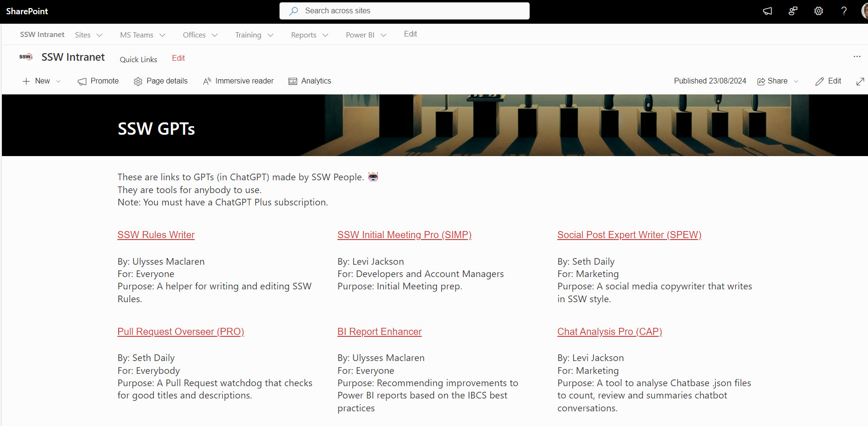Open the BI Report Enhancer link
Screen dimensions: 868x426
tap(379, 332)
